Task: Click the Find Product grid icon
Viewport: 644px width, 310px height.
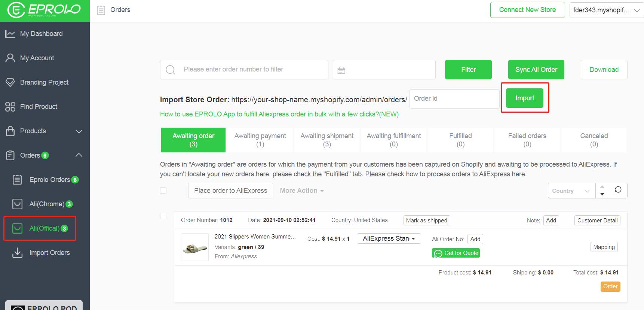Action: pyautogui.click(x=10, y=107)
